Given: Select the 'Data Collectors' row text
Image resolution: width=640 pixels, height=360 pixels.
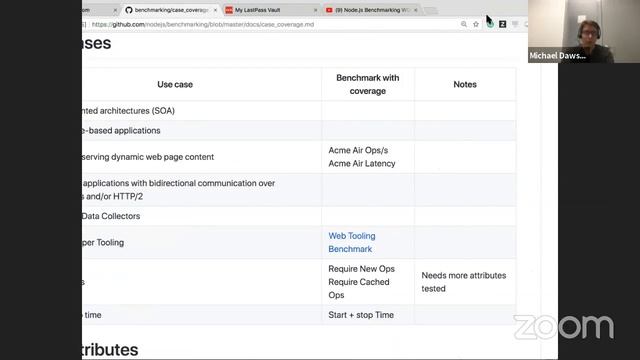Looking at the screenshot, I should [x=111, y=216].
